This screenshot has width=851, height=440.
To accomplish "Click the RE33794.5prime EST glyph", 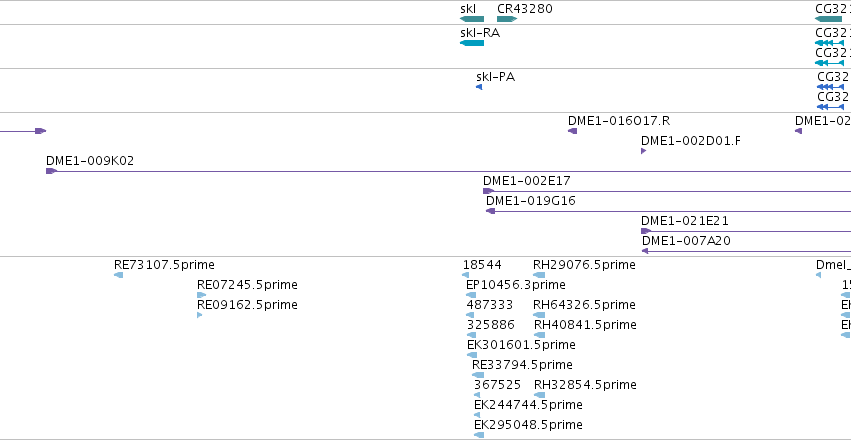I will 478,375.
